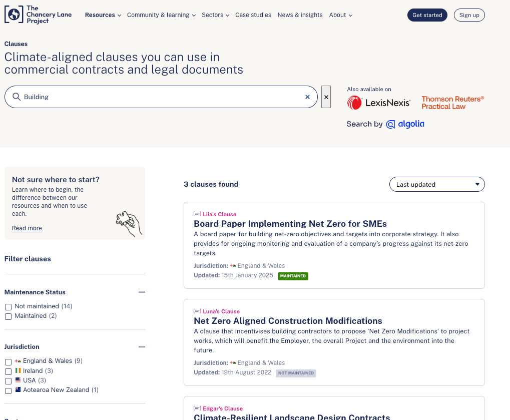Viewport: 510px width, 420px height.
Task: Open the Resources menu
Action: tap(103, 15)
